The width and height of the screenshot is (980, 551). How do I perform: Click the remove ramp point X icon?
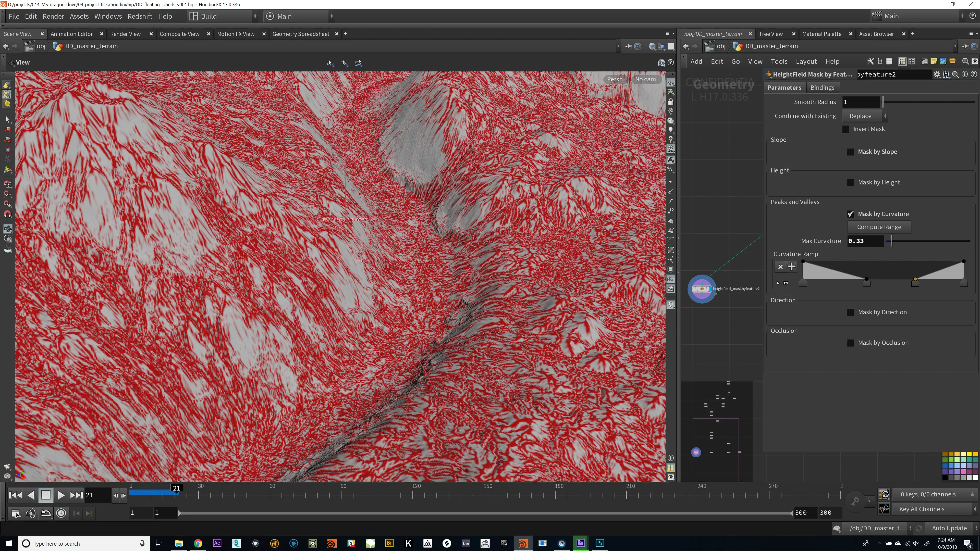coord(780,267)
